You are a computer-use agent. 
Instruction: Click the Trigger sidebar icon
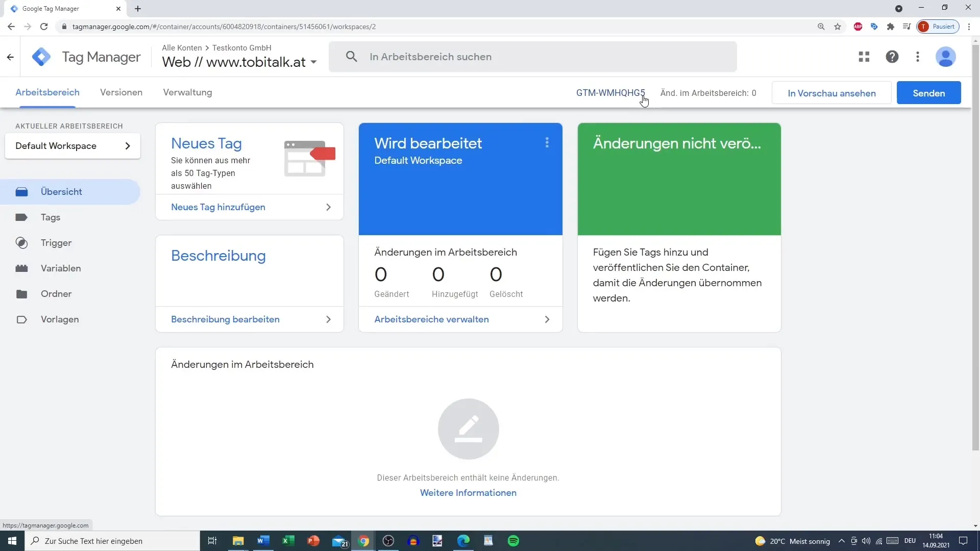click(x=21, y=243)
